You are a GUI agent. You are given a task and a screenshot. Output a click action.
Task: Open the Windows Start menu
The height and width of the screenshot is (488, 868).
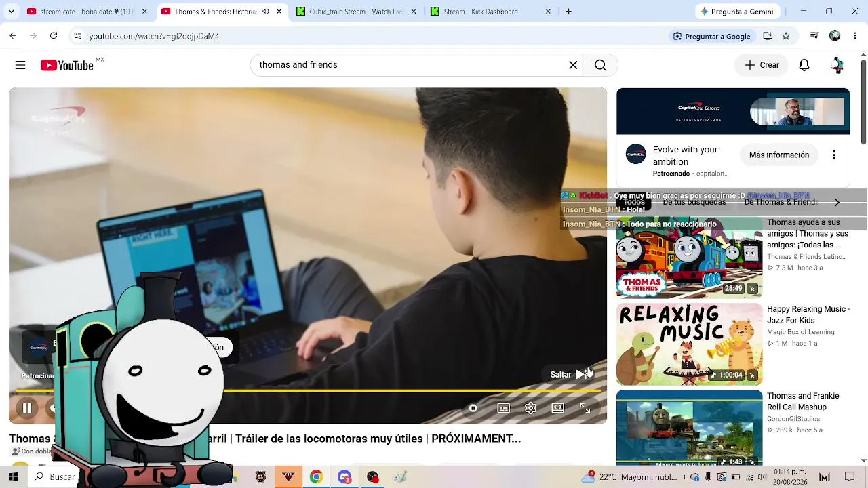coord(13,477)
